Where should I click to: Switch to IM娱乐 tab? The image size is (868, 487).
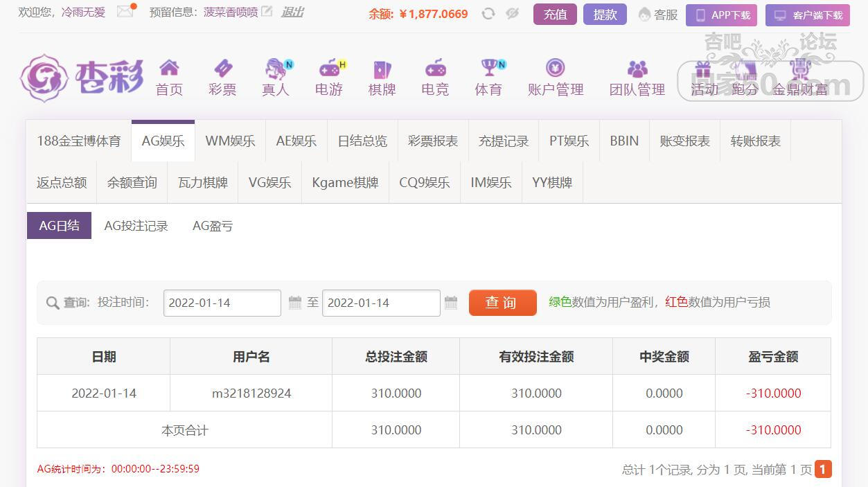491,183
